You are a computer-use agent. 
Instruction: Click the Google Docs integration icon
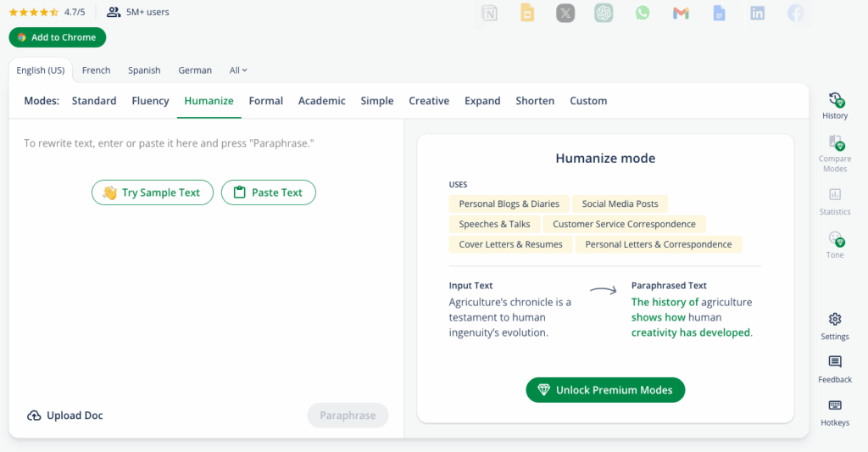click(x=719, y=13)
